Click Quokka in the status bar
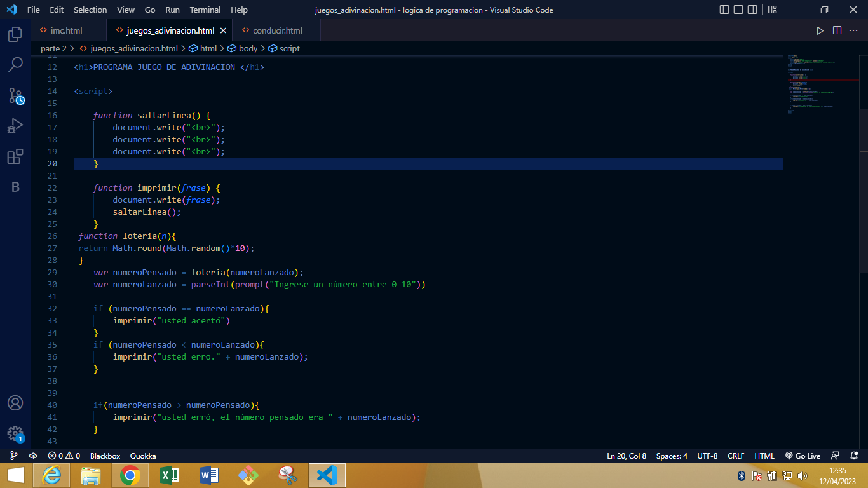The image size is (868, 488). pos(143,456)
